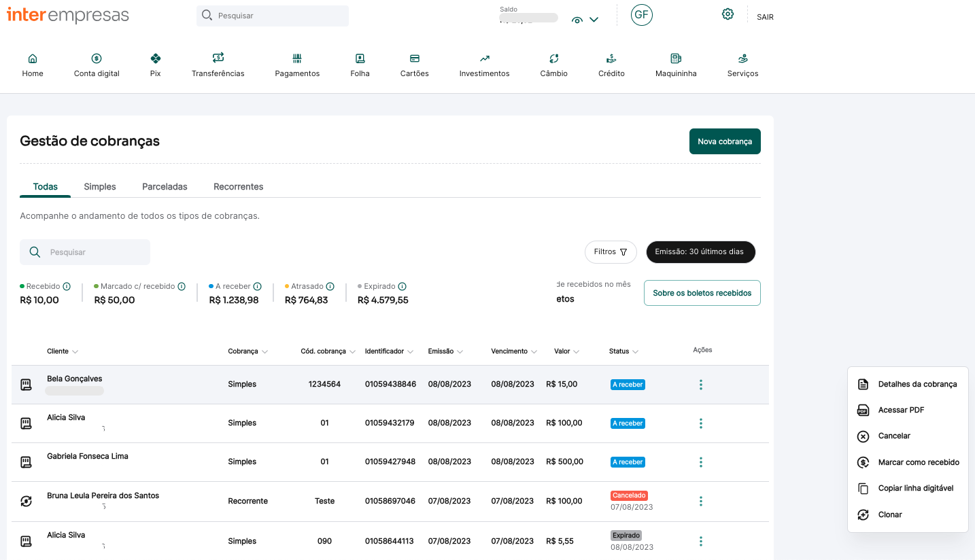The height and width of the screenshot is (560, 975).
Task: Focus the charges Pesquisar search field
Action: (85, 252)
